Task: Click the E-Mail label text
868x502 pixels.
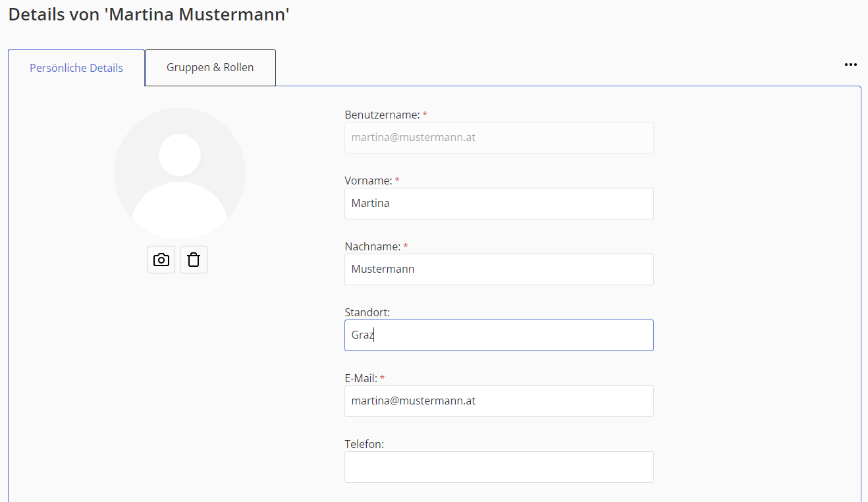Action: click(x=360, y=378)
